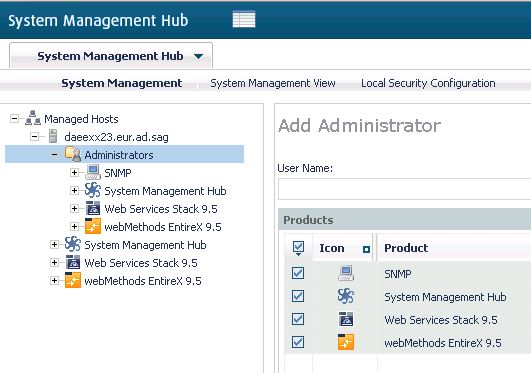Click the small square marker in Icon column
Viewport: 531px width, 373px height.
[366, 249]
